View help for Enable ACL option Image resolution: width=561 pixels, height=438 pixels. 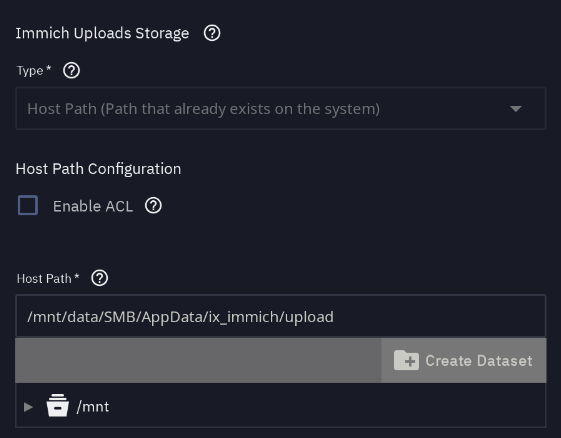[153, 206]
